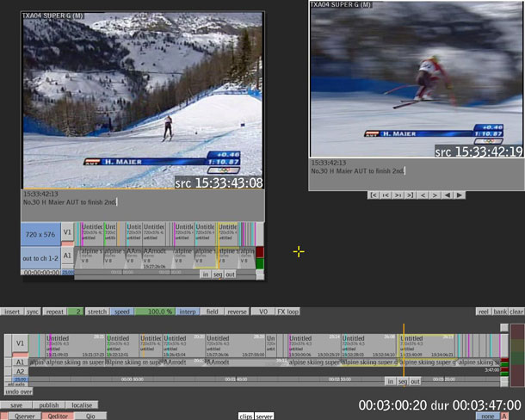The image size is (525, 420).
Task: Select the yellow-outlined Untitled clip at 15:33:40:09
Action: click(x=427, y=346)
